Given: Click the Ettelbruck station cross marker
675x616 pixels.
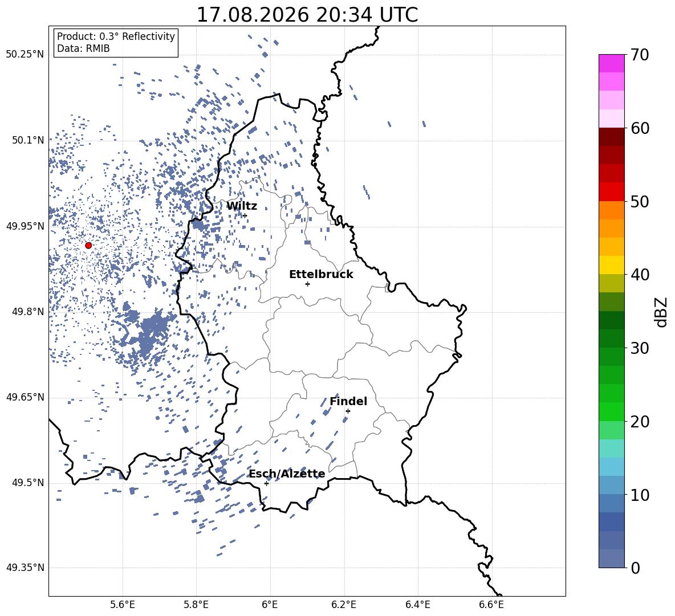Looking at the screenshot, I should [x=307, y=284].
